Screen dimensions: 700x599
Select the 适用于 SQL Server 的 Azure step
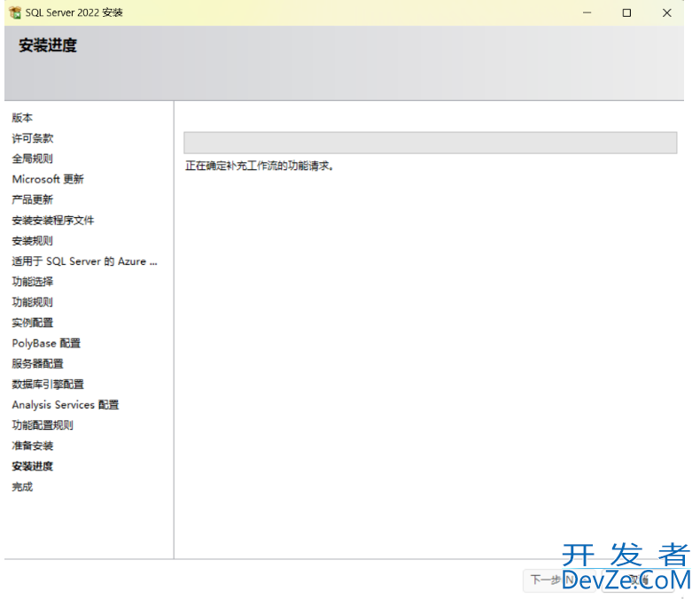click(x=84, y=261)
